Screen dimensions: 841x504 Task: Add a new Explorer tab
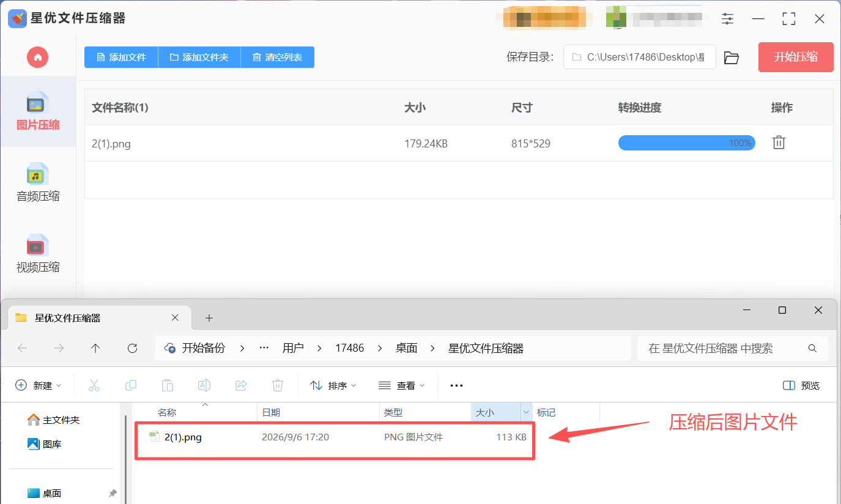209,318
